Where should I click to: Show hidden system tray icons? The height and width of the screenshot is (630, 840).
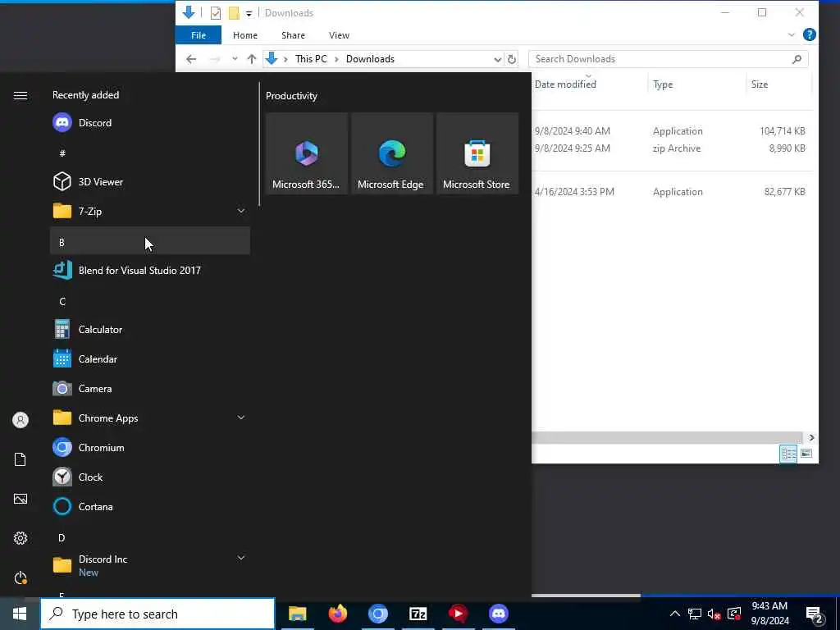click(675, 614)
